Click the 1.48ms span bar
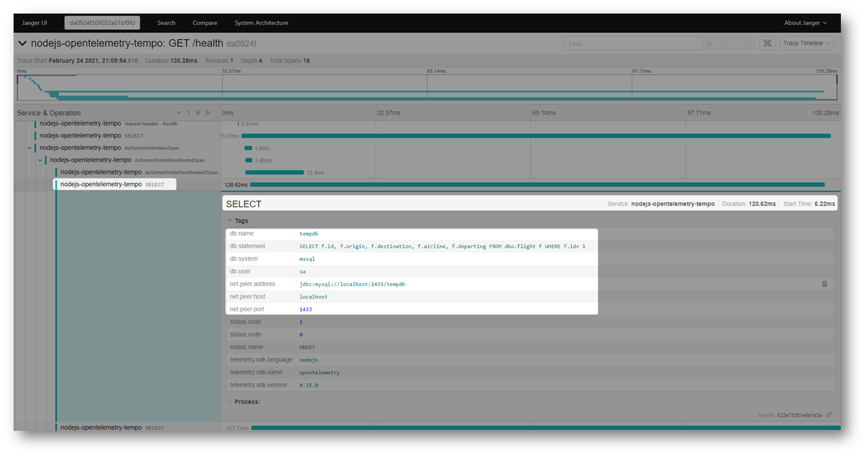The height and width of the screenshot is (458, 868). coord(249,160)
